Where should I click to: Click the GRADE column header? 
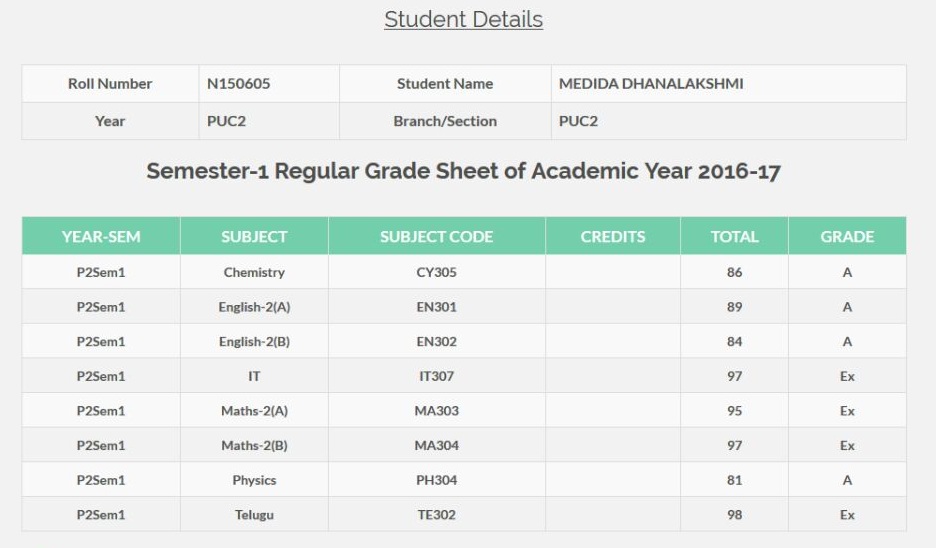pyautogui.click(x=847, y=236)
